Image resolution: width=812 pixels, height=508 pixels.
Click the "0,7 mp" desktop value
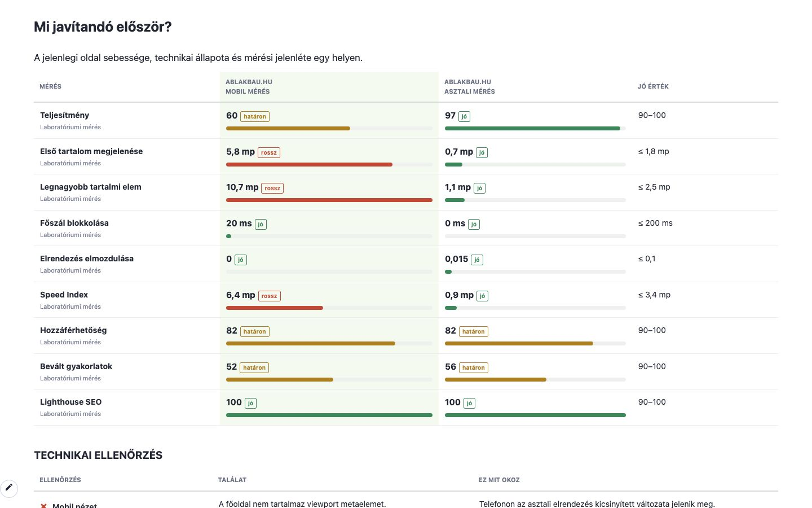pos(459,152)
